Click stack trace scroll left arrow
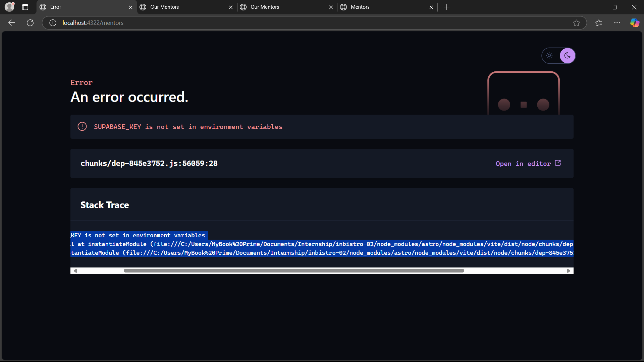644x362 pixels. pos(75,271)
